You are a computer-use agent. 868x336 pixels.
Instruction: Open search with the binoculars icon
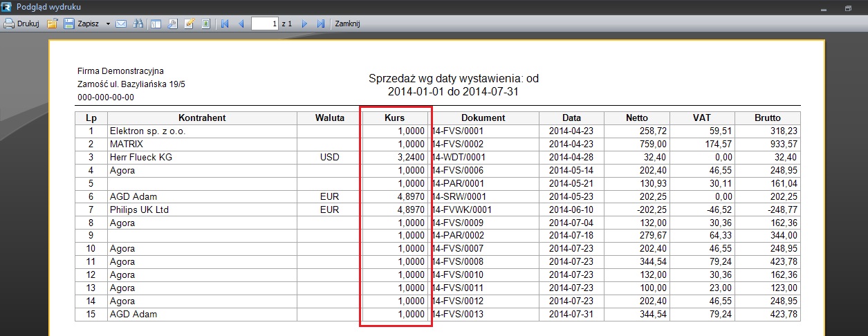(x=138, y=24)
